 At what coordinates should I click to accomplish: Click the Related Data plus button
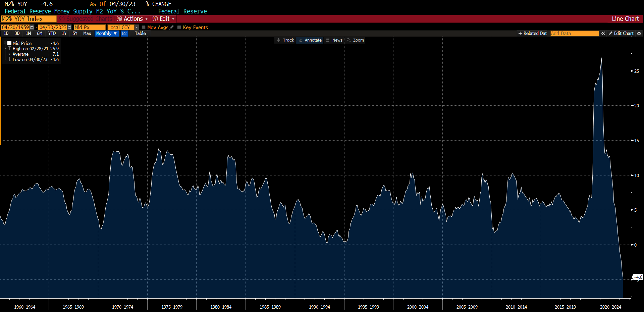coord(533,34)
